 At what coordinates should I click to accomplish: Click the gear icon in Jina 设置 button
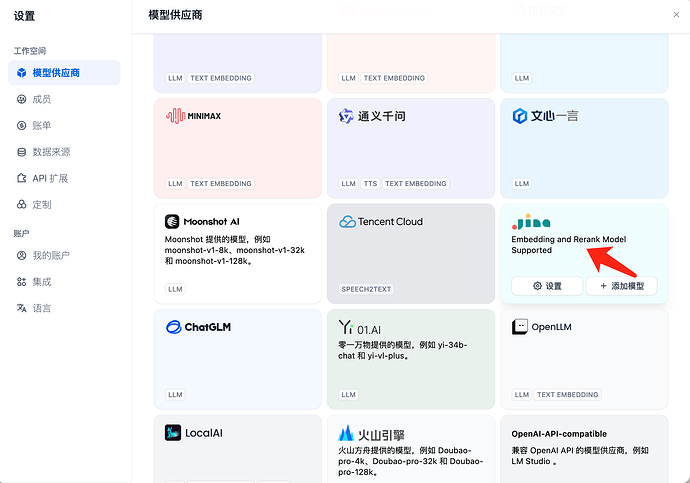pos(537,286)
